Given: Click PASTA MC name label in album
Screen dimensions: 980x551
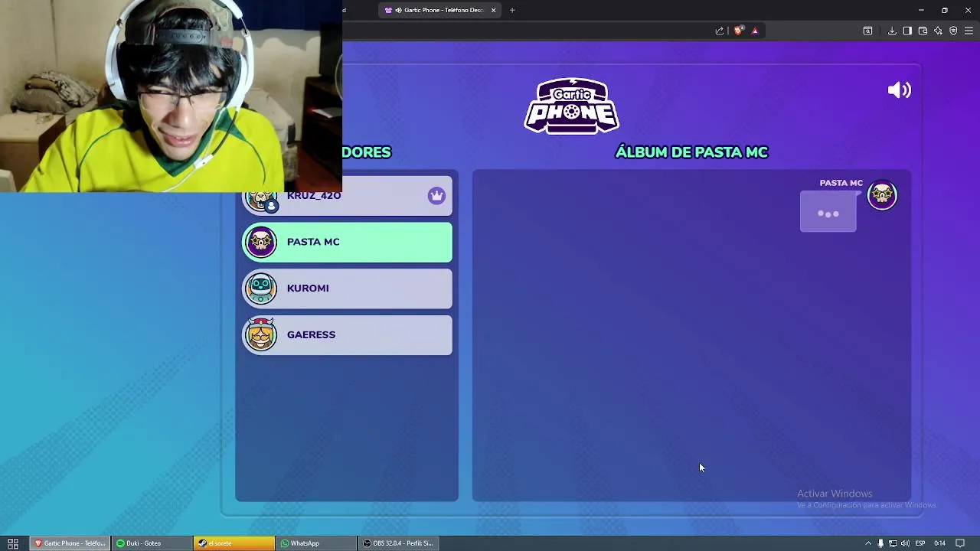Looking at the screenshot, I should tap(841, 183).
